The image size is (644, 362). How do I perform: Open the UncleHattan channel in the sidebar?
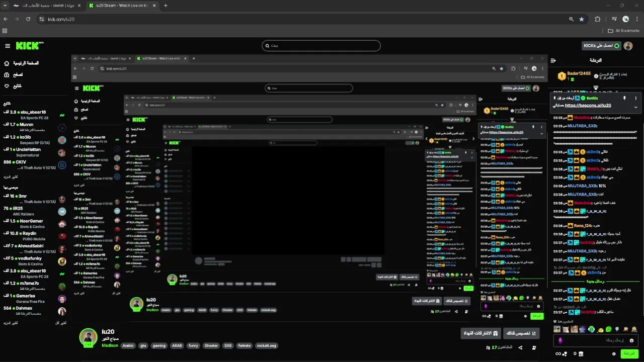click(x=34, y=152)
